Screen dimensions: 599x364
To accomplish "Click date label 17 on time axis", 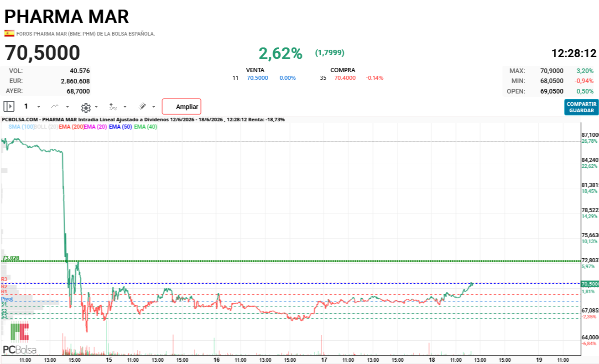I will pyautogui.click(x=324, y=359).
